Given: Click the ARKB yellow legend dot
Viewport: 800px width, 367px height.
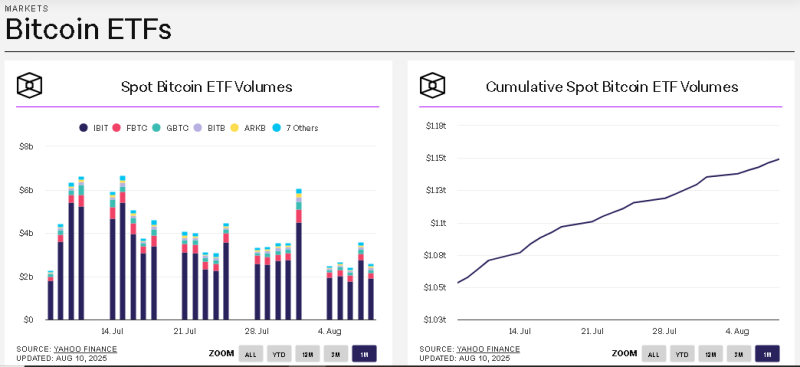Looking at the screenshot, I should point(235,128).
